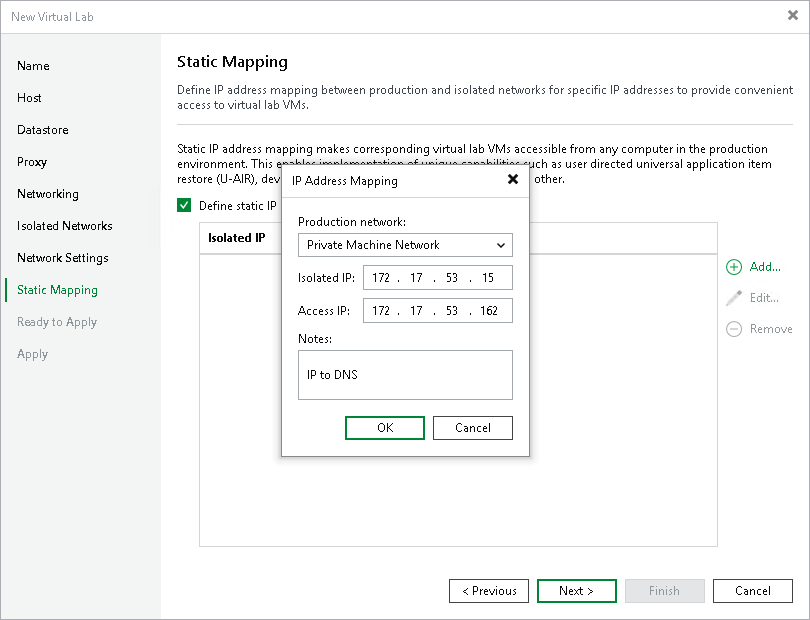Go back with the Previous button

click(x=489, y=591)
